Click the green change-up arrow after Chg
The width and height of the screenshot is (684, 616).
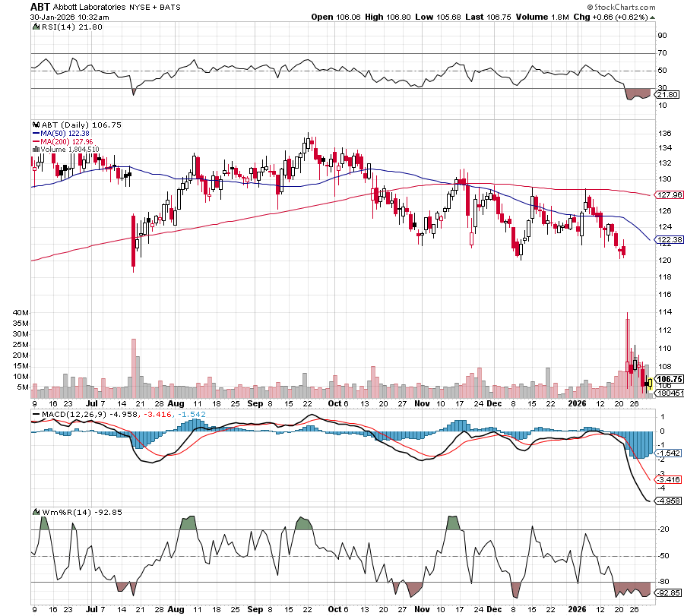[653, 17]
